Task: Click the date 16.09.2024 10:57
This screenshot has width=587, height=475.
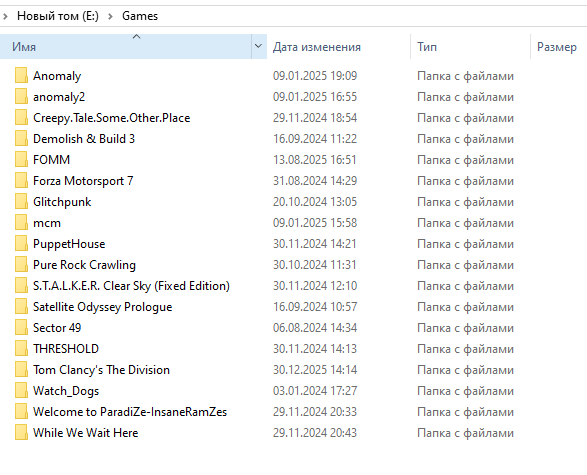Action: click(315, 307)
